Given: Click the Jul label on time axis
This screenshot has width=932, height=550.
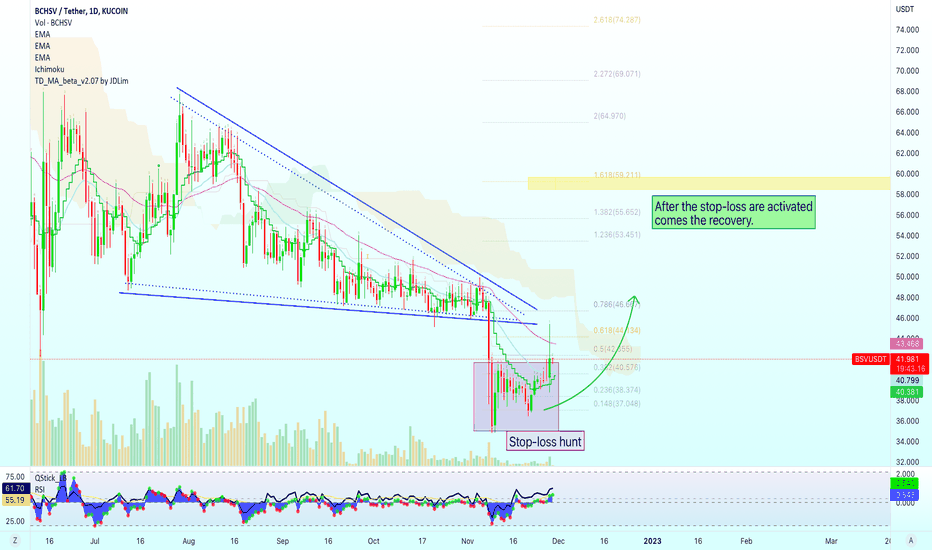Looking at the screenshot, I should pyautogui.click(x=95, y=541).
